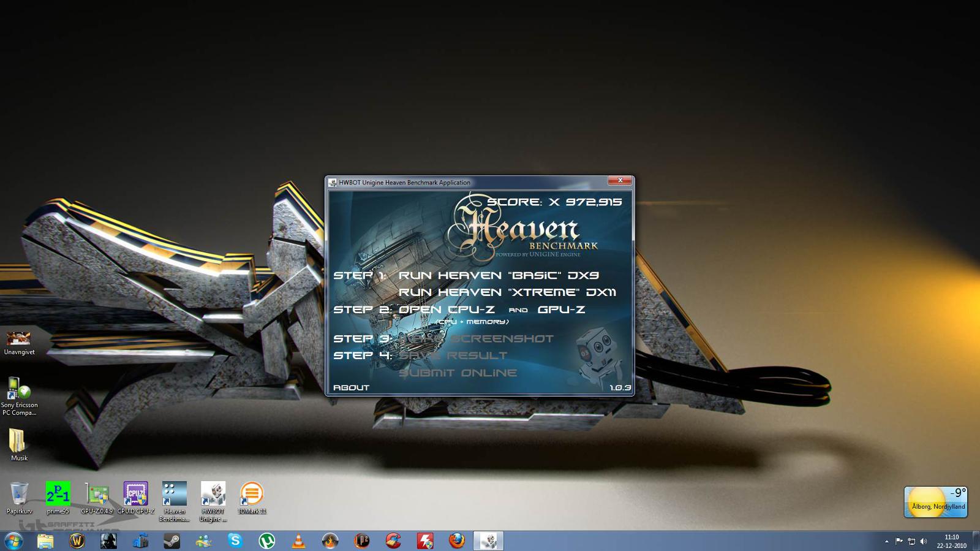Open the Unavngivet desktop icon

[x=19, y=343]
